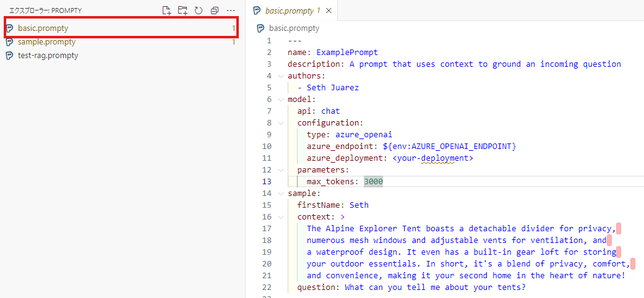Click the max_tokens value 3000
Viewport: 644px width, 298px height.
(373, 181)
